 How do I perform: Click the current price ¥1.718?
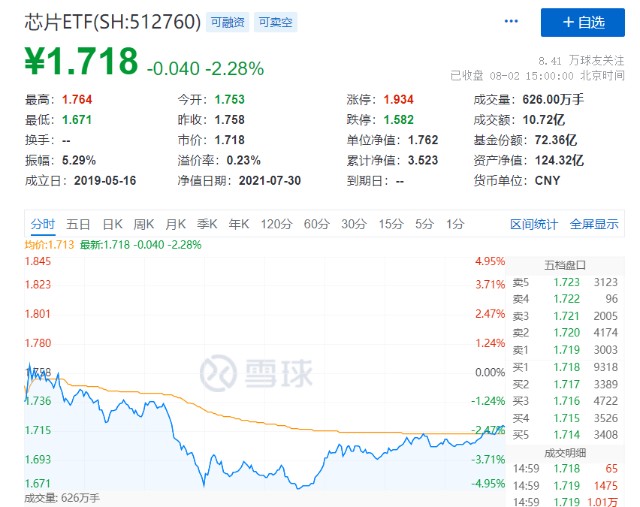81,61
